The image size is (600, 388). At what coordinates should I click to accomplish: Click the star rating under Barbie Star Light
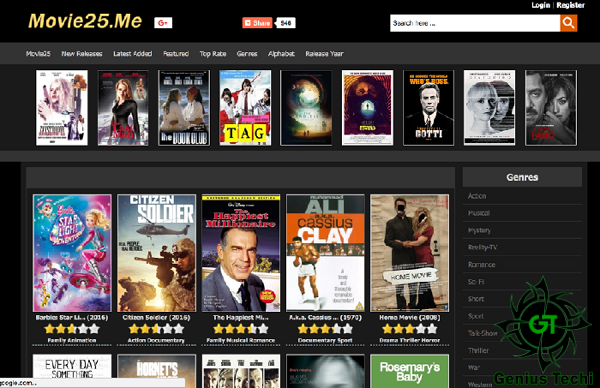point(72,329)
